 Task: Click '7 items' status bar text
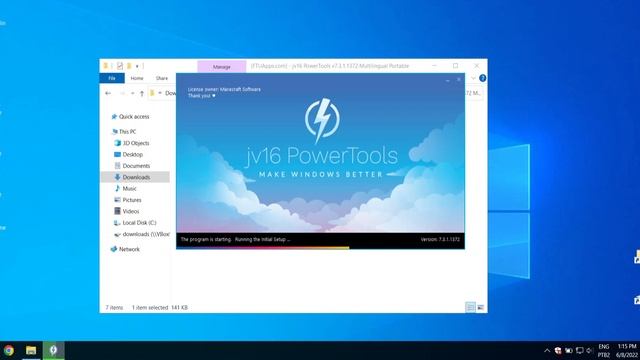114,307
